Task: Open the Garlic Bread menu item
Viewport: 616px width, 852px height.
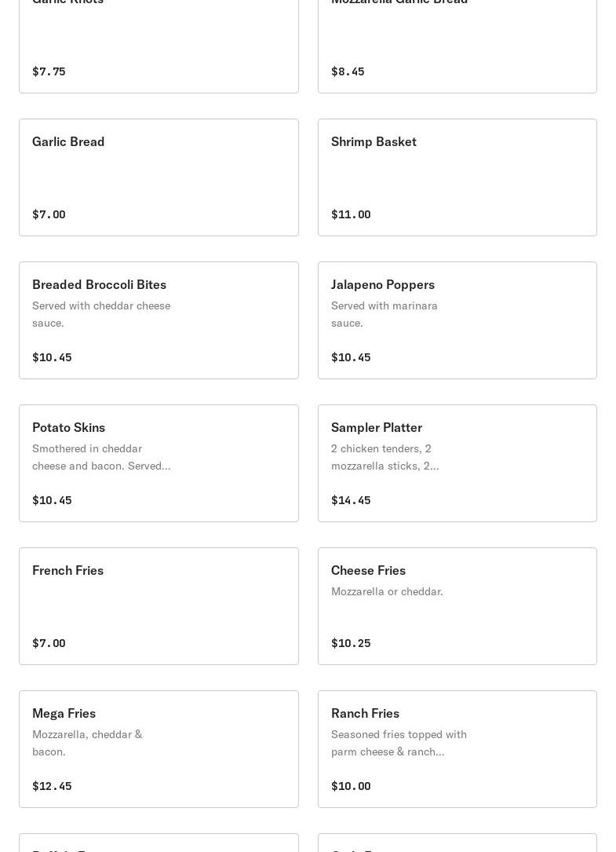Action: coord(159,177)
